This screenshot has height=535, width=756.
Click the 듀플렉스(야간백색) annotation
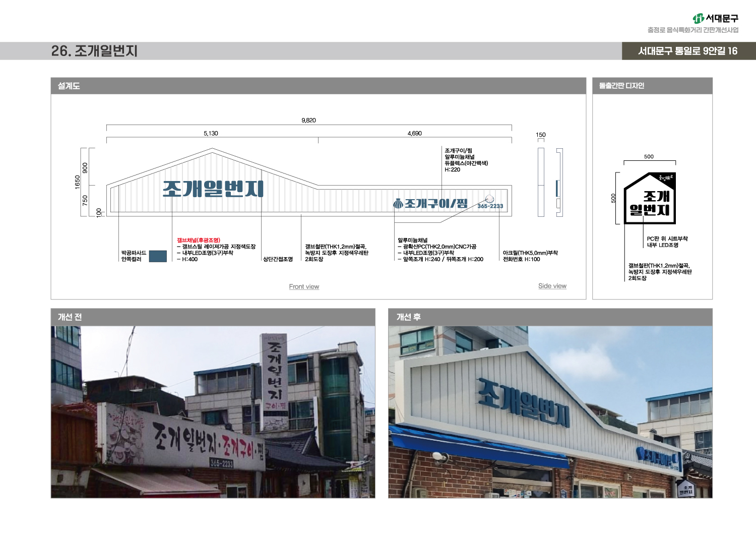pyautogui.click(x=466, y=163)
